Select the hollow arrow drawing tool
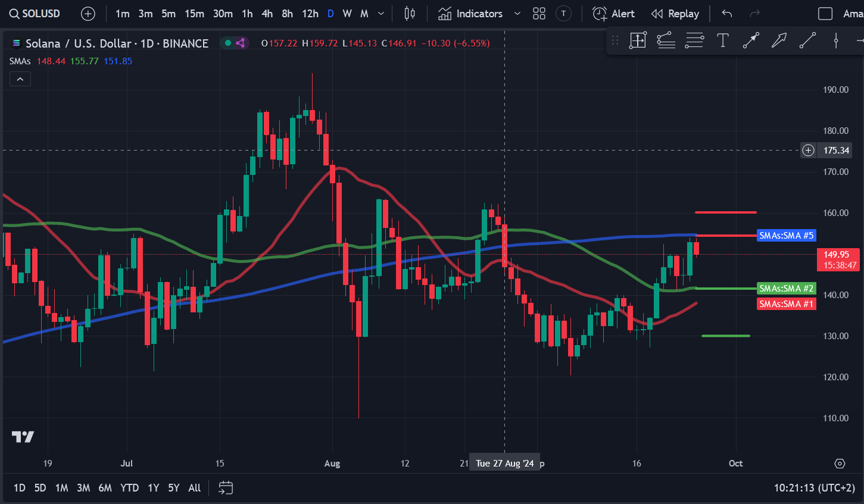The height and width of the screenshot is (504, 864). click(779, 40)
